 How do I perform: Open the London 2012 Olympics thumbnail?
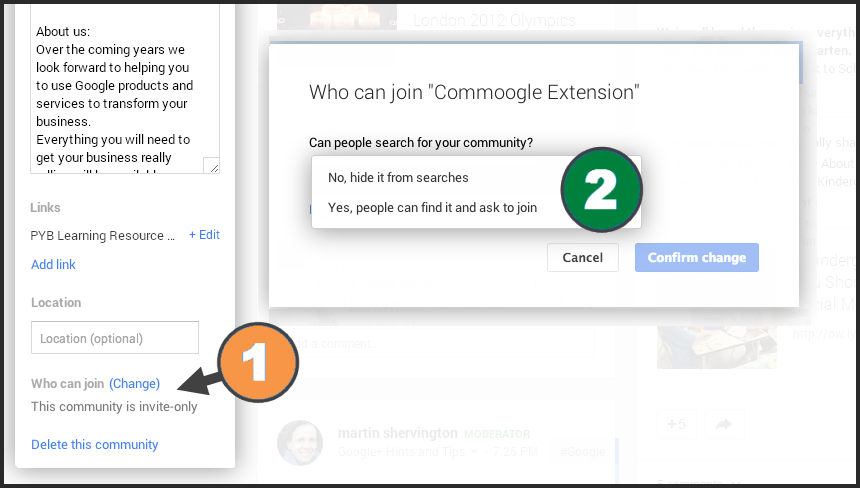336,18
